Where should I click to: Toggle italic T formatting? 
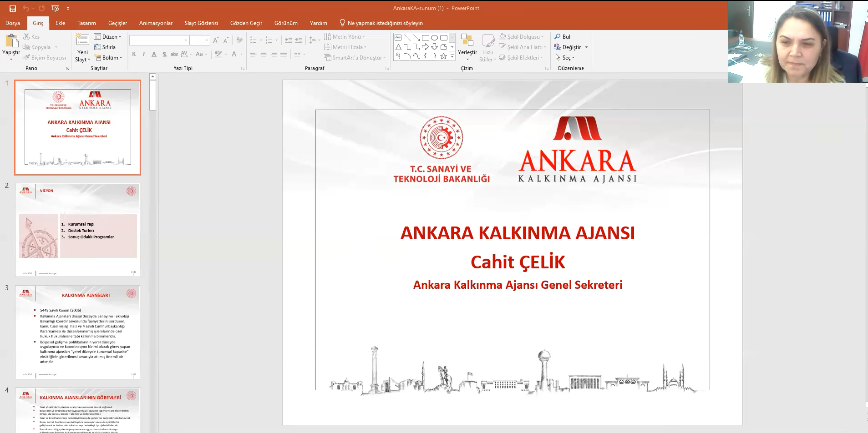click(144, 54)
